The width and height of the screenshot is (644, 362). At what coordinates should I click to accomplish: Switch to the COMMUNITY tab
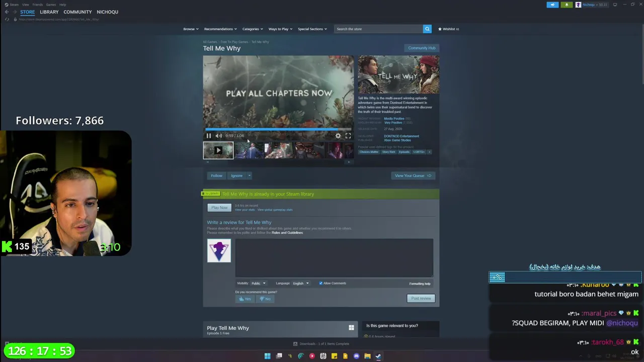click(x=77, y=12)
